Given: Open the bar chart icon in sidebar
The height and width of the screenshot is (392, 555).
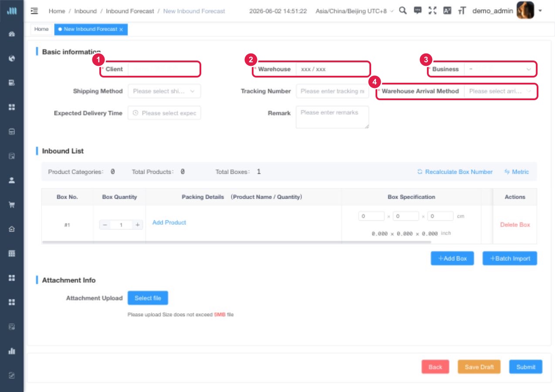Looking at the screenshot, I should 12,351.
